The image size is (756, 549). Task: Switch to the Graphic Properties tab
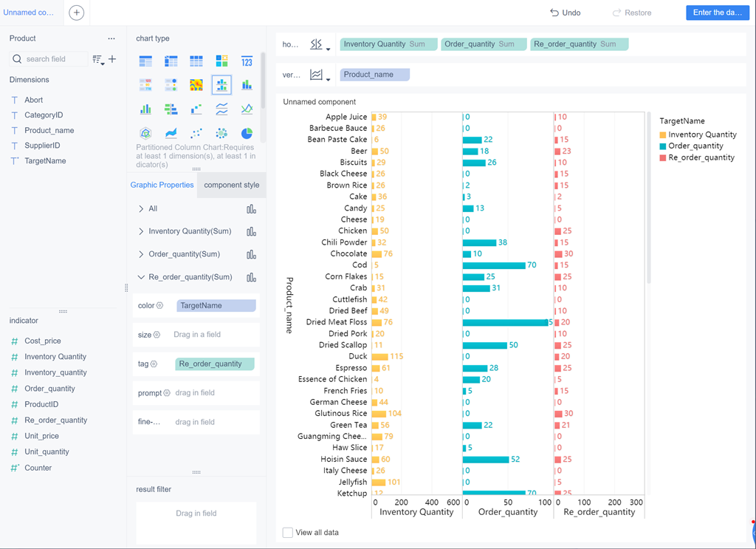(x=162, y=185)
